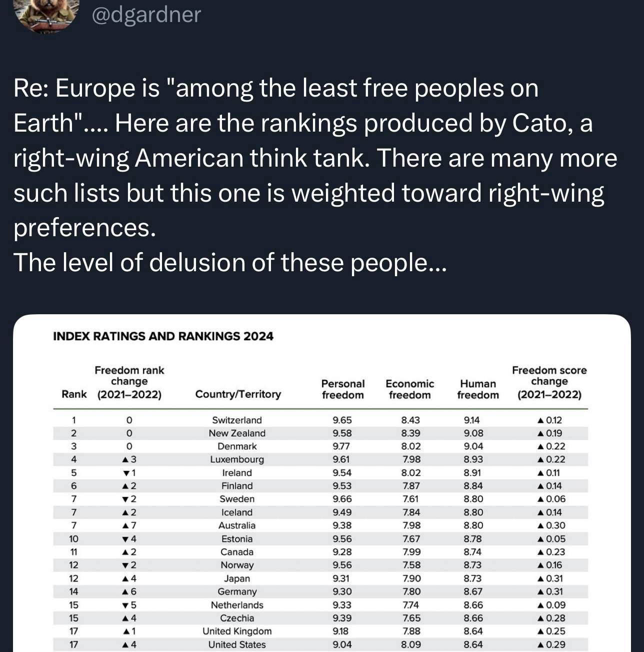Click Denmark's 9.77 personal freedom score

(x=342, y=446)
